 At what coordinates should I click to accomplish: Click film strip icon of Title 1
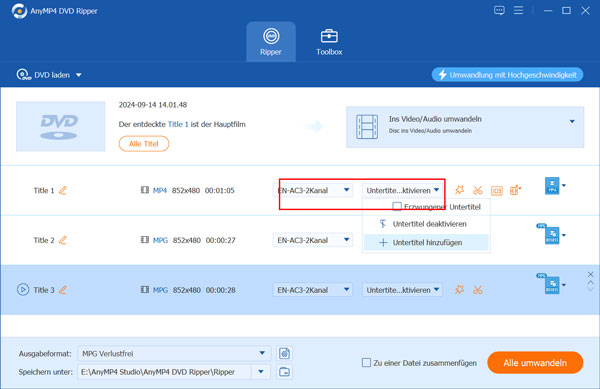145,190
